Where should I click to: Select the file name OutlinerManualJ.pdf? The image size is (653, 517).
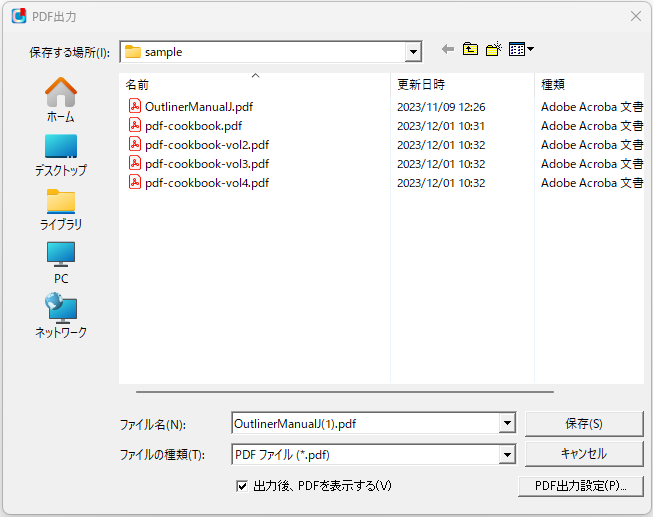tap(199, 107)
